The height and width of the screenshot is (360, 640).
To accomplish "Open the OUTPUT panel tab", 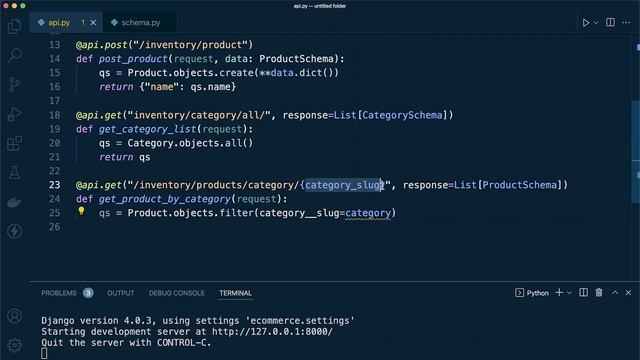I will pos(120,293).
